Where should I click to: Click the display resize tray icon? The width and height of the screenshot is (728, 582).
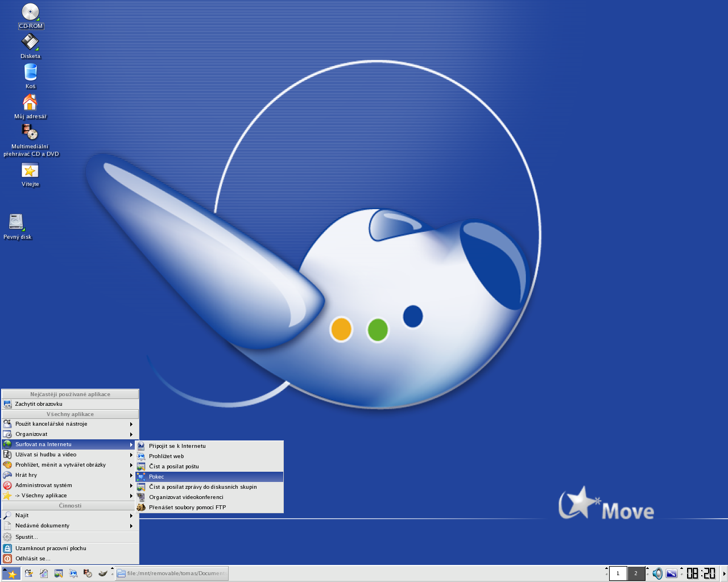pos(672,573)
